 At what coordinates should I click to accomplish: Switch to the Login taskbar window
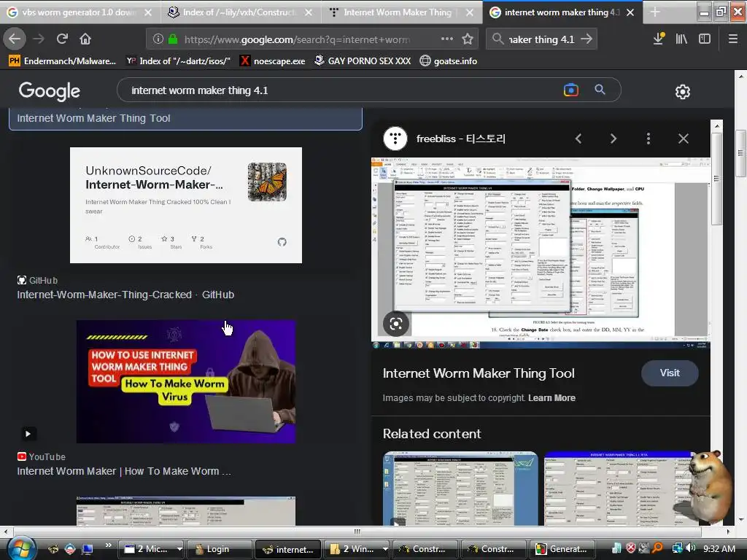[x=219, y=548]
